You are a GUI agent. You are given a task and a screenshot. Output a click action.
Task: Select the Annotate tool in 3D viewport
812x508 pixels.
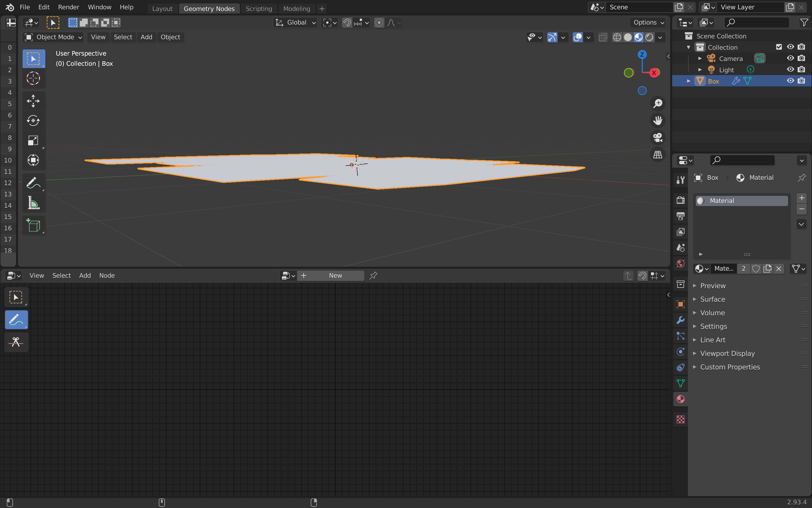click(x=33, y=183)
